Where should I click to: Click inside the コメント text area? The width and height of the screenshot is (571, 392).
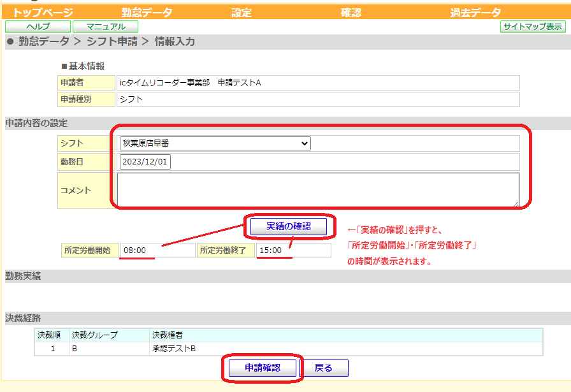pyautogui.click(x=318, y=190)
